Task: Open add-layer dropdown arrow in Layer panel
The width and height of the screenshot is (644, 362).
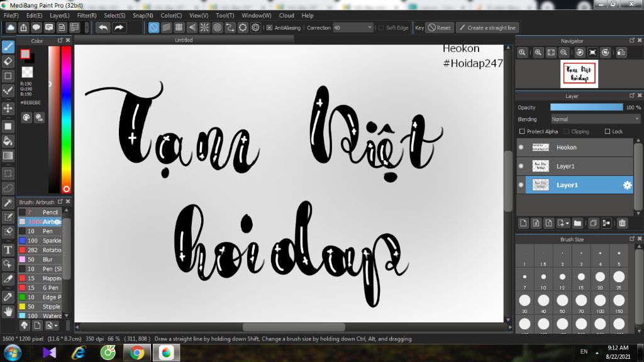Action: coord(567,223)
